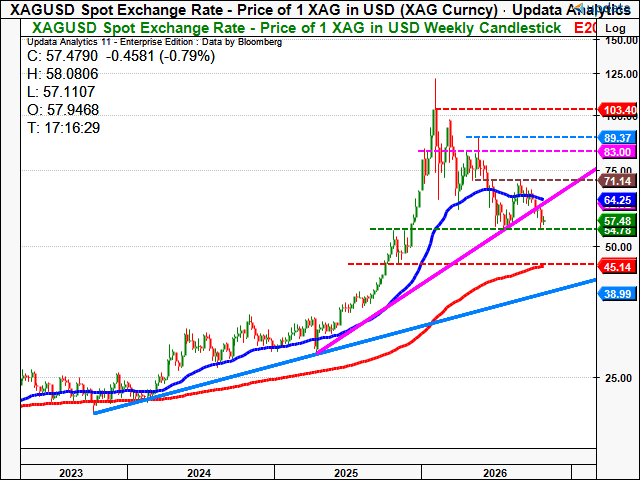The width and height of the screenshot is (640, 480).
Task: Click the low value L: 57.1107
Action: [61, 92]
